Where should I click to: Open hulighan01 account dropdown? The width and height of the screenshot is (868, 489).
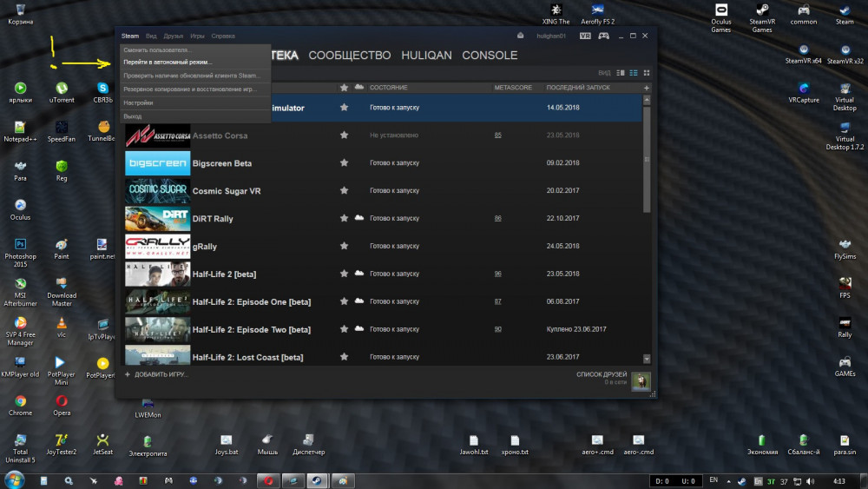[x=551, y=36]
